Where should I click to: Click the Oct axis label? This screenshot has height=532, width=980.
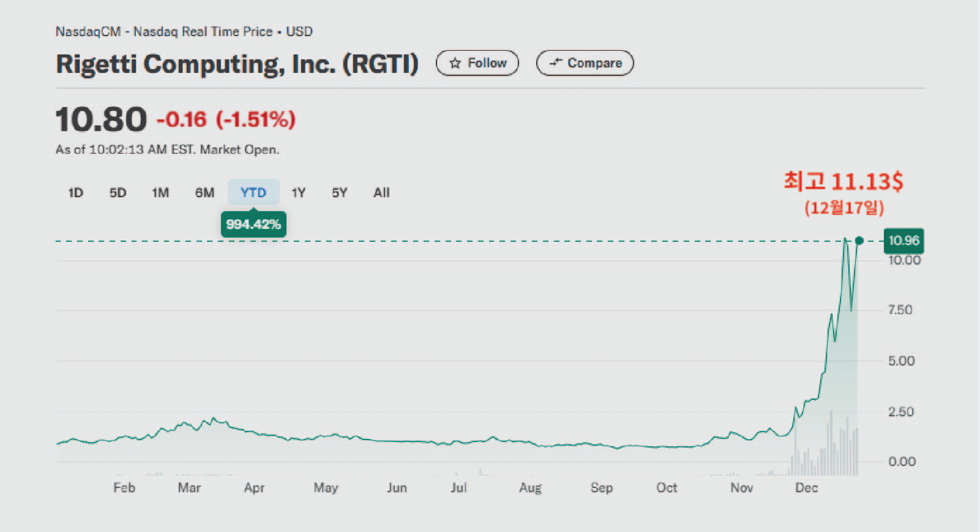(667, 488)
